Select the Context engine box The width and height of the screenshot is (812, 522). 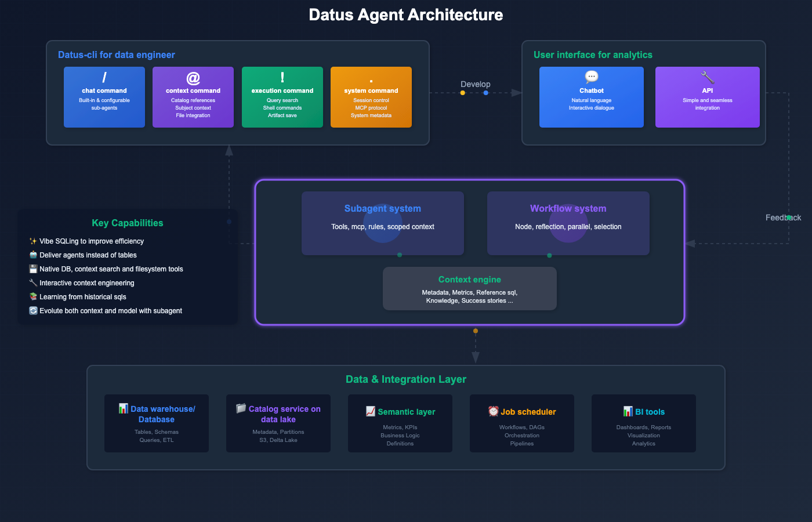coord(470,289)
